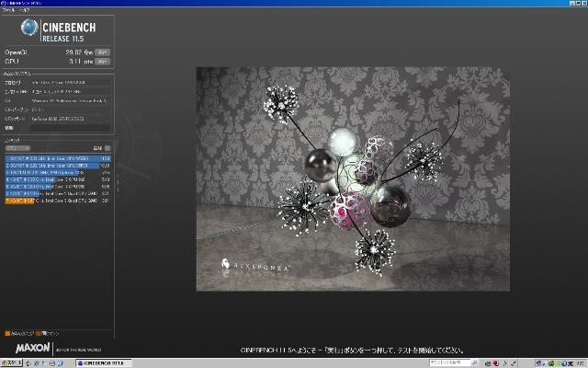Click the orange 'your score' legend swatch
This screenshot has width=588, height=368.
(7, 333)
